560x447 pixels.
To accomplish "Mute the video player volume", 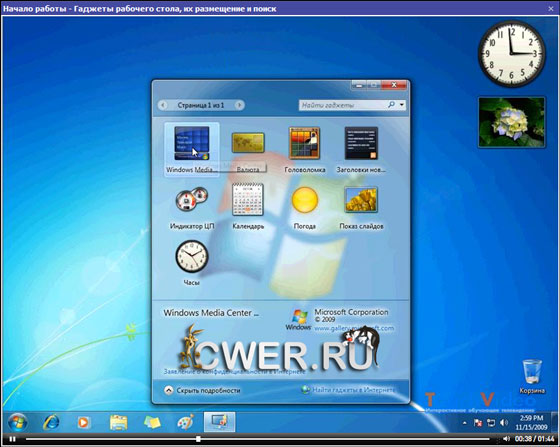I will coord(506,439).
